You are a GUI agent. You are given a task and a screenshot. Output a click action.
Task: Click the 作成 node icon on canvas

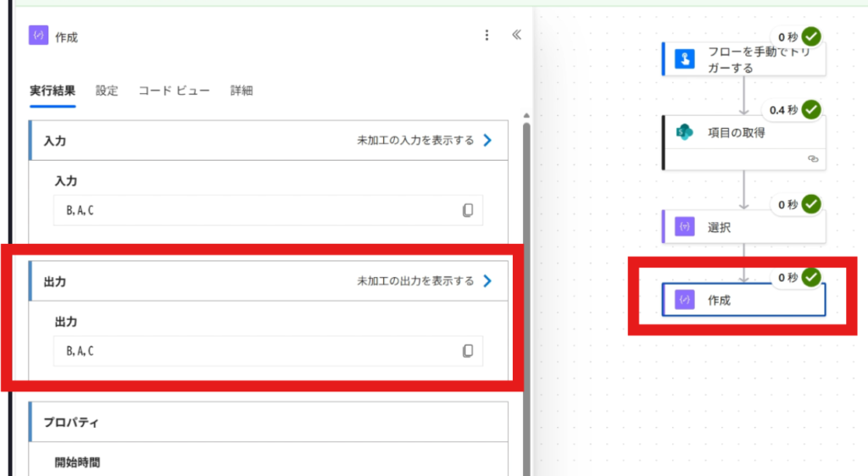click(684, 300)
